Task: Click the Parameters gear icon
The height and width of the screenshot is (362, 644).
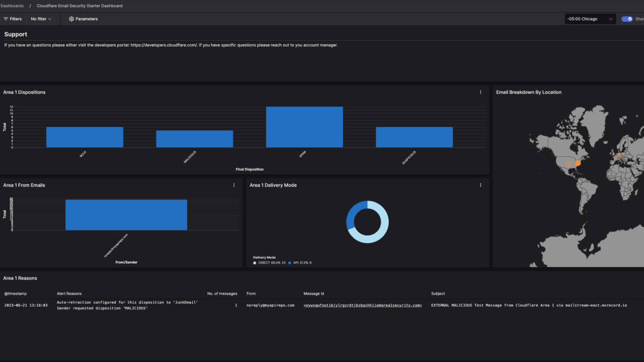Action: pos(71,19)
